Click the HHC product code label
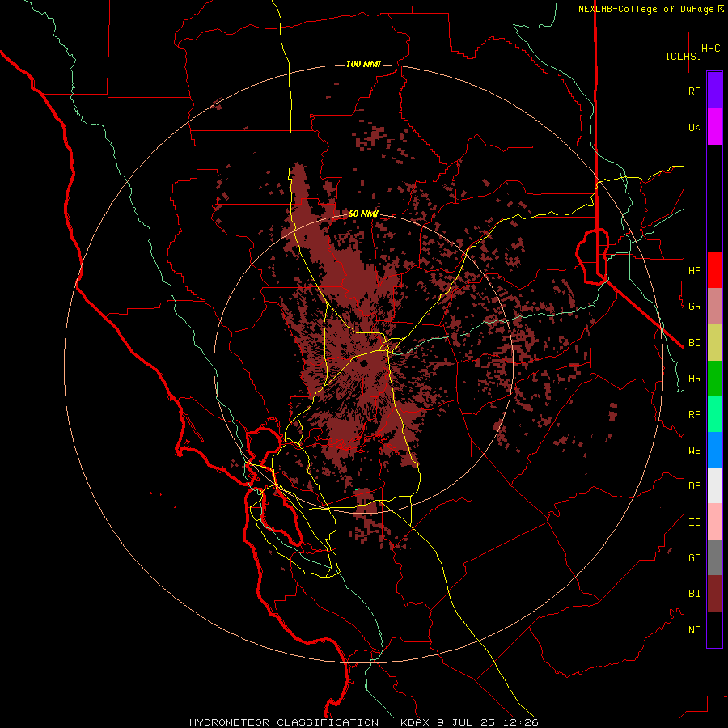Viewport: 728px width, 728px height. click(710, 49)
